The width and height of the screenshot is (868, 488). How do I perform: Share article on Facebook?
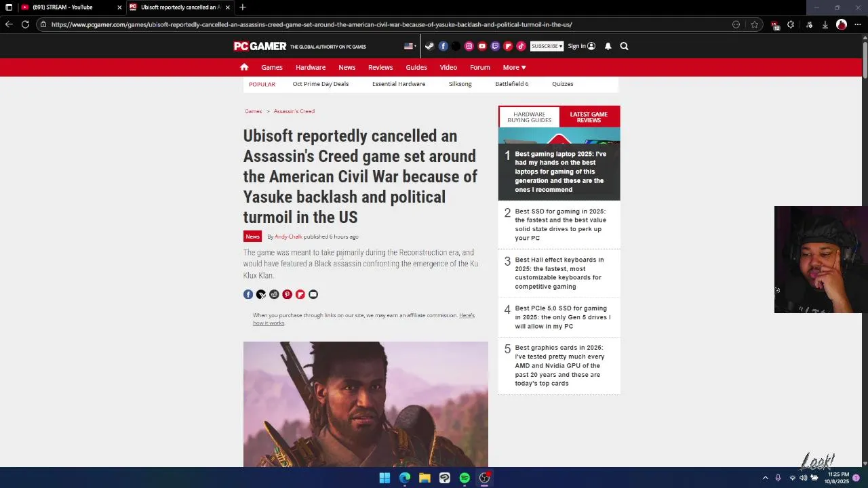point(248,294)
